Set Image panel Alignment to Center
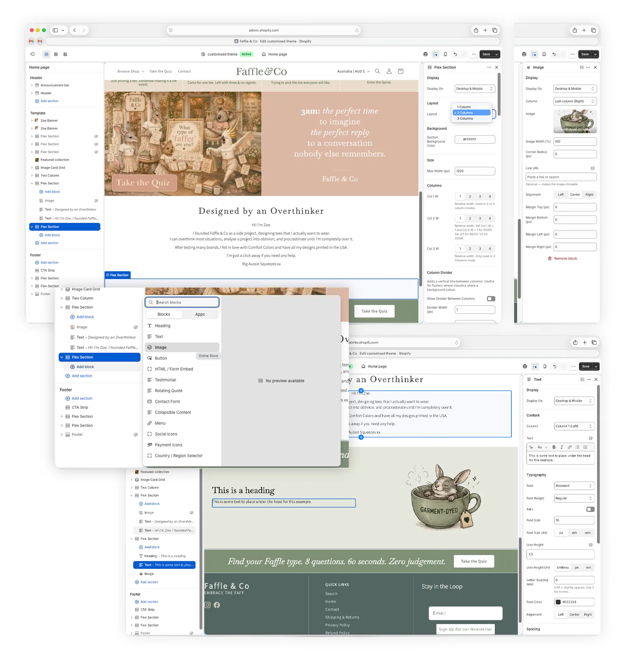Image resolution: width=644 pixels, height=661 pixels. click(x=575, y=195)
